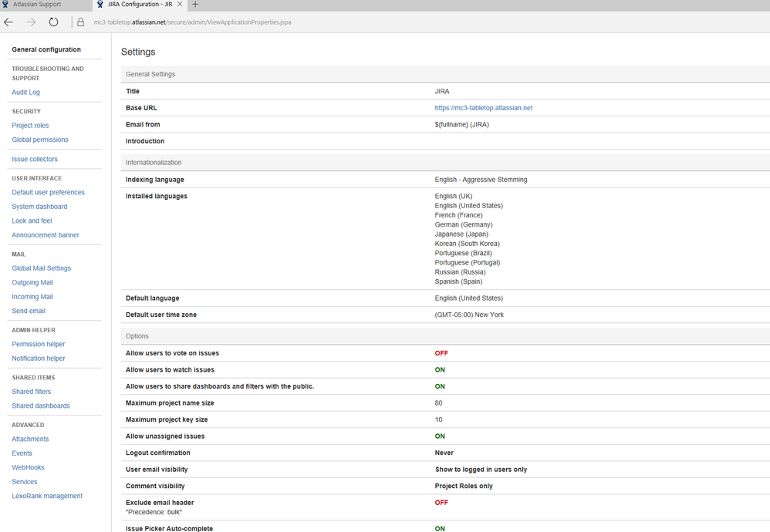Open the Send email page
This screenshot has width=770, height=532.
pos(29,311)
